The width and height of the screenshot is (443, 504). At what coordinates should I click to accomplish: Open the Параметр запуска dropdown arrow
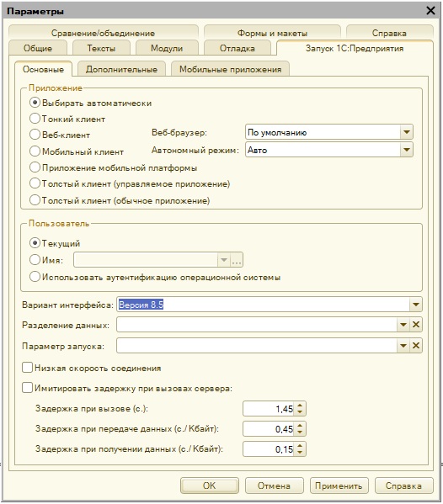pyautogui.click(x=403, y=346)
